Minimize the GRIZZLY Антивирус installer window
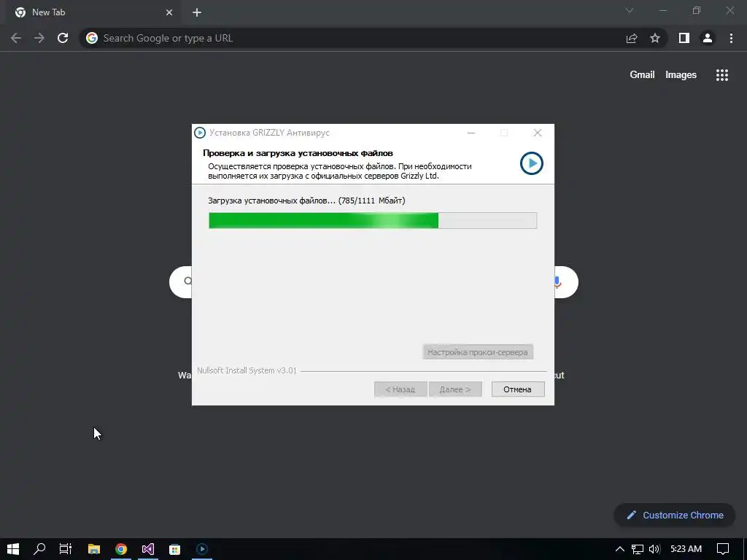 [471, 133]
